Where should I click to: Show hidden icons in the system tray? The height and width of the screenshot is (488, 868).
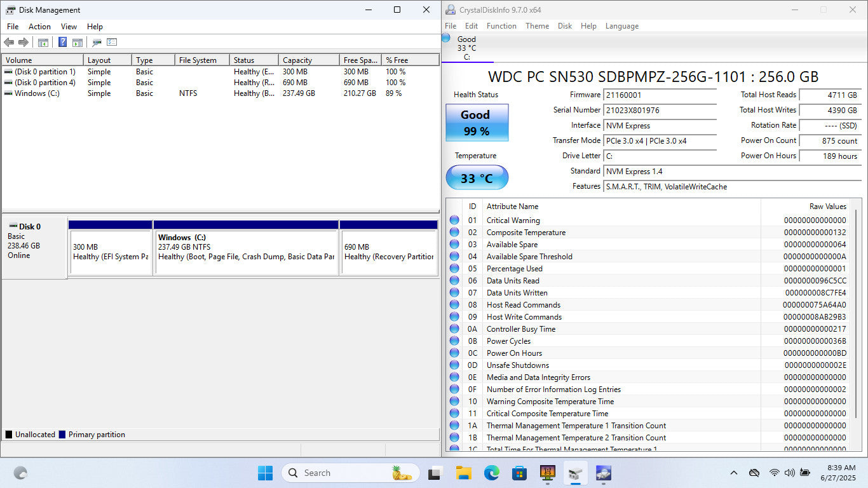[734, 473]
